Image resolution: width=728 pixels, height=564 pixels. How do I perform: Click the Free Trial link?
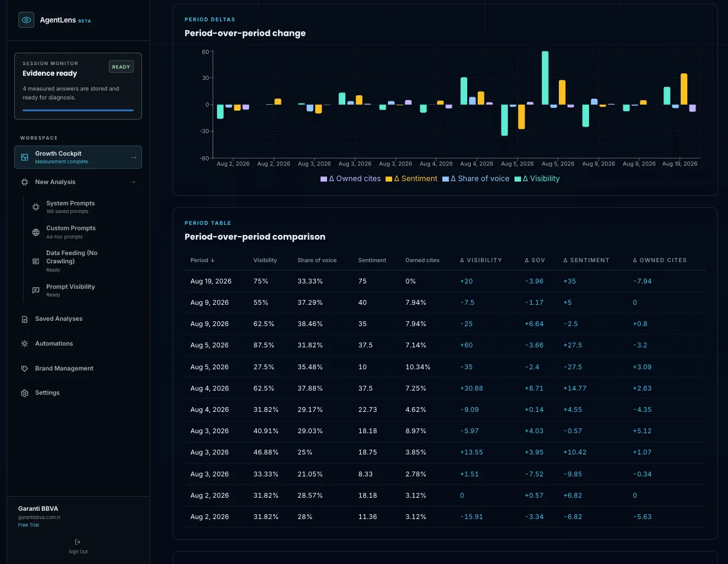pos(28,525)
